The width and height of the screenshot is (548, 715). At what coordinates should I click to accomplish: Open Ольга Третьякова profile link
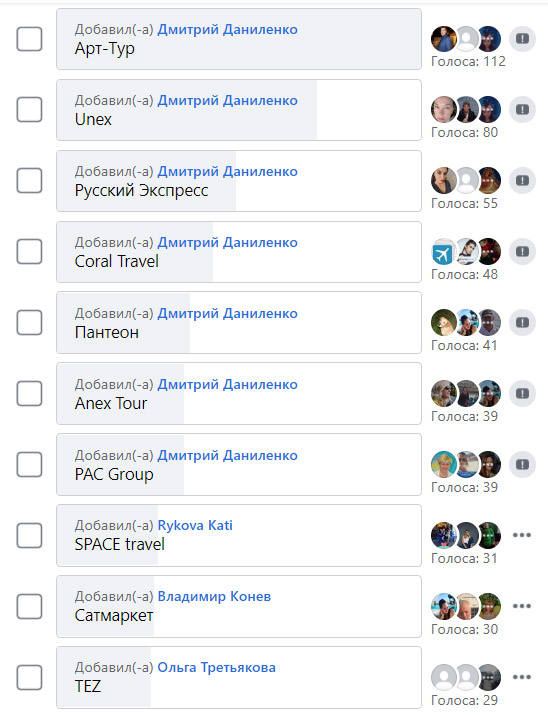click(217, 668)
